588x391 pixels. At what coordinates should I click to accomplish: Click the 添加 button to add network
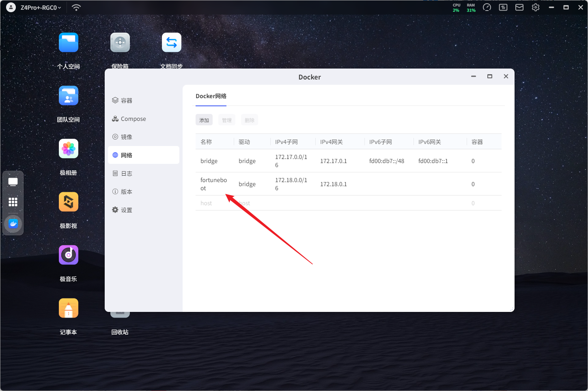[x=204, y=120]
